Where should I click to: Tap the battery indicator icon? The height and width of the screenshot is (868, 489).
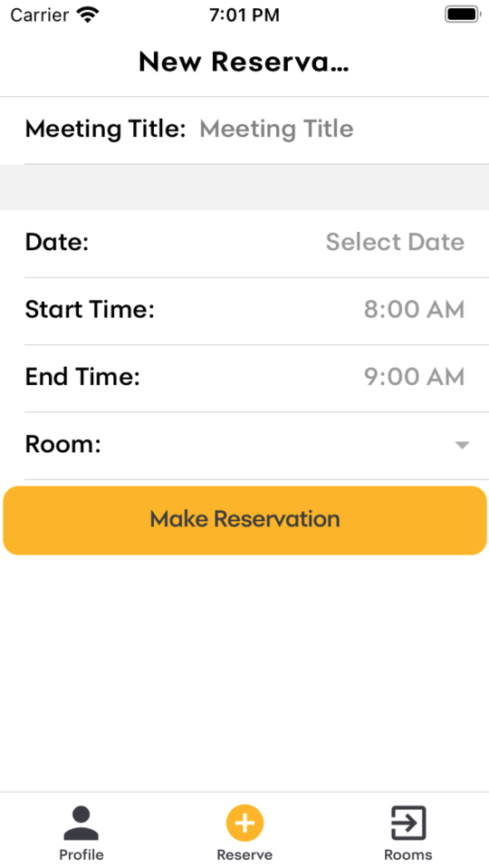pos(462,14)
